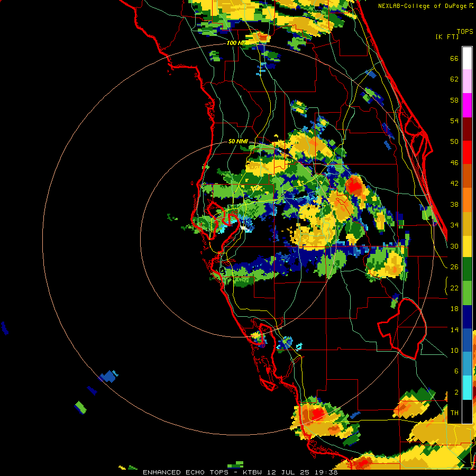
Task: Click the 38 legend value
Action: pyautogui.click(x=454, y=205)
